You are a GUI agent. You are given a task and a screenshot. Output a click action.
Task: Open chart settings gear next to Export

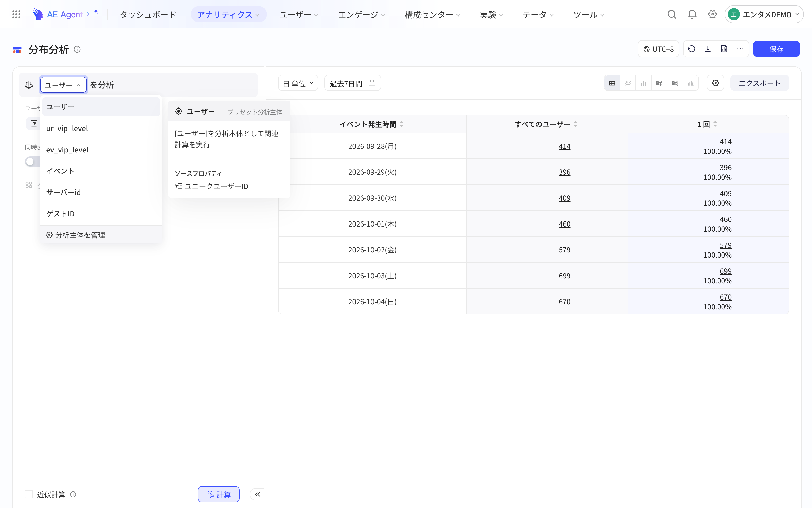click(715, 83)
